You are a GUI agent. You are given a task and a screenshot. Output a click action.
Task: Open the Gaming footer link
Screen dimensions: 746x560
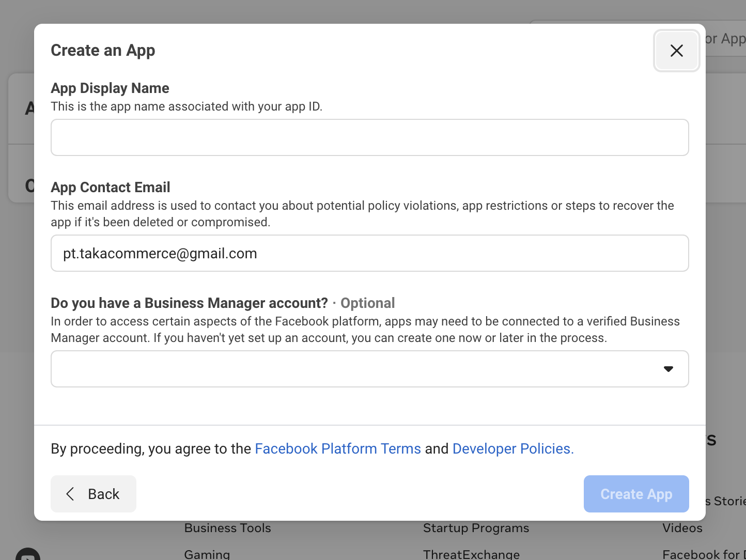[x=207, y=554]
